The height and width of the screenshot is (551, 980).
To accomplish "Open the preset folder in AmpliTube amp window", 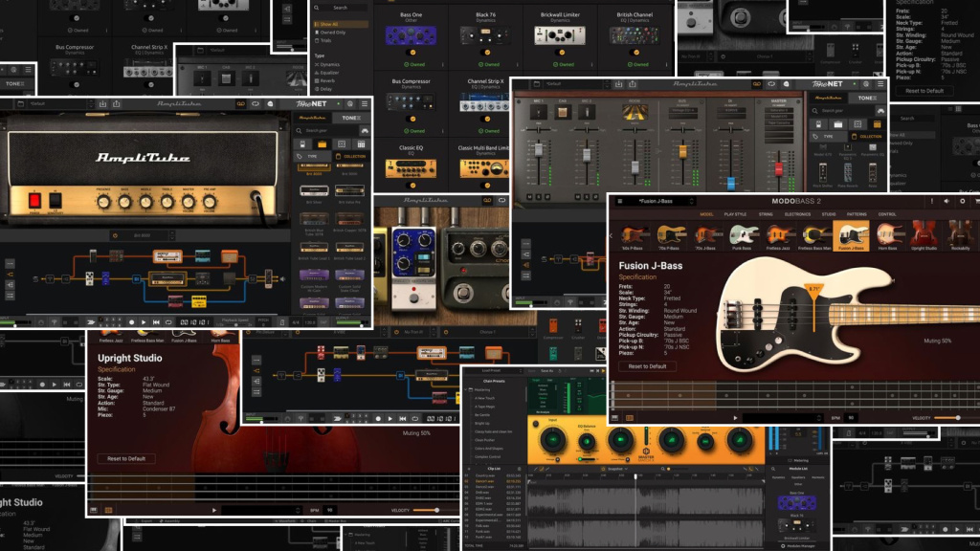I will (x=20, y=103).
